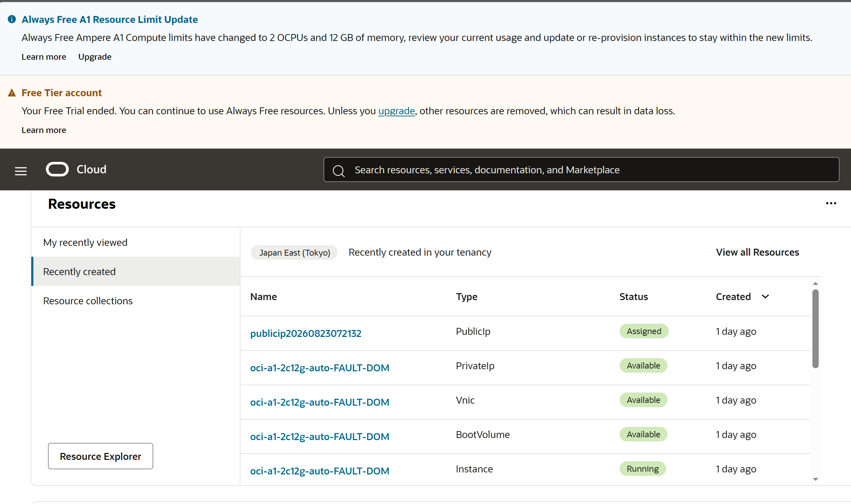The width and height of the screenshot is (851, 504).
Task: Open the Resources panel three-dot menu
Action: (831, 203)
